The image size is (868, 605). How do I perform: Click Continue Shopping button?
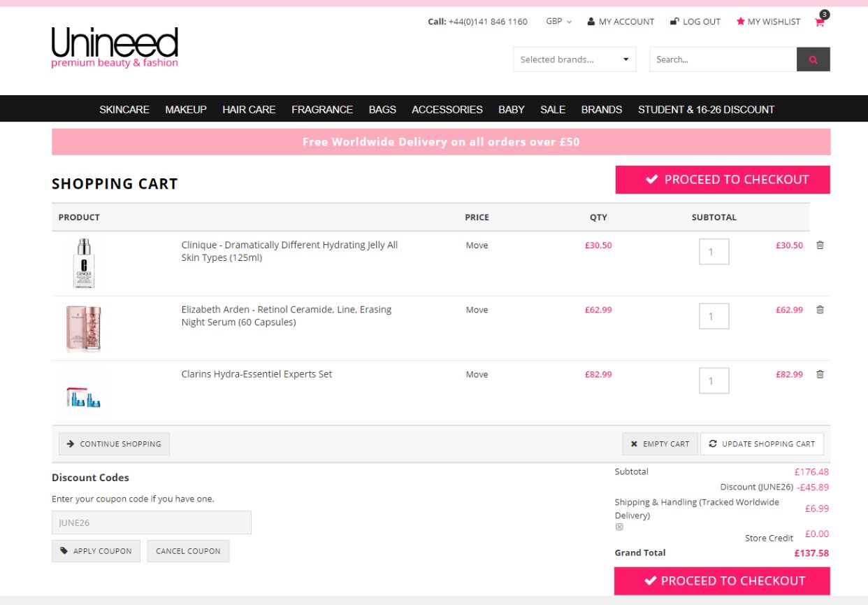pos(114,444)
